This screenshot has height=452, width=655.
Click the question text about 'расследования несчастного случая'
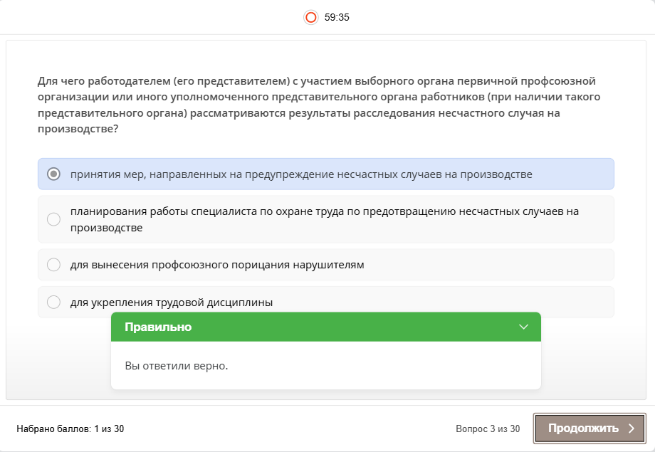click(319, 105)
